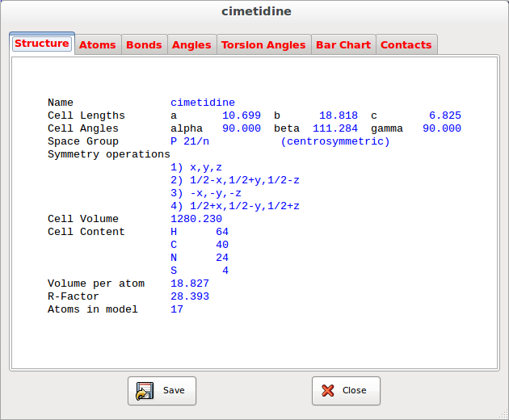Click the Save button
Screen dimensions: 509x420
[x=162, y=391]
